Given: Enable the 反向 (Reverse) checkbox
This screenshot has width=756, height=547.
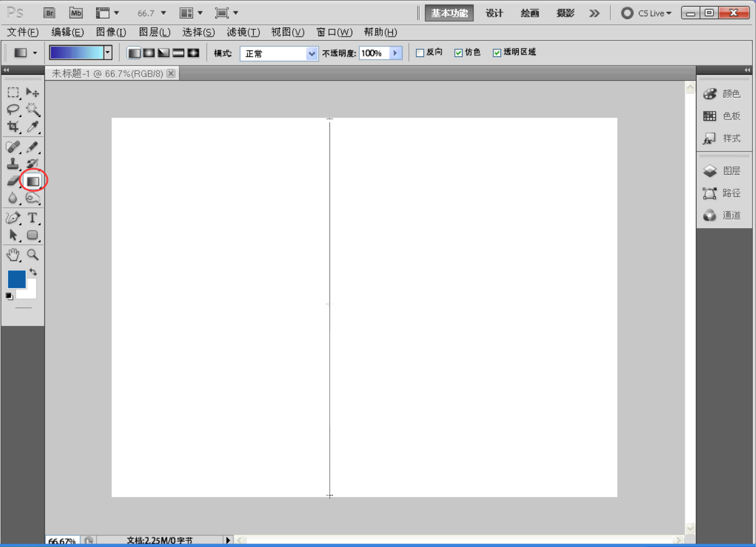Looking at the screenshot, I should [x=420, y=53].
